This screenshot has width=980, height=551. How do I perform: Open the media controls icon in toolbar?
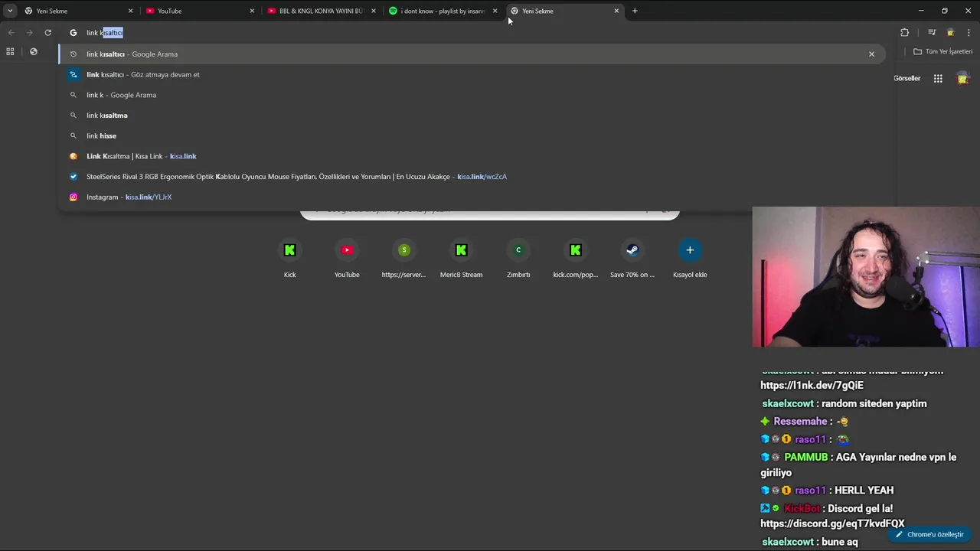pos(932,32)
